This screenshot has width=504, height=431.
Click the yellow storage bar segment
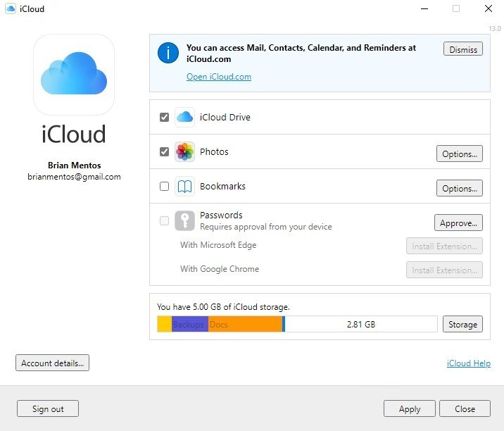coord(164,324)
